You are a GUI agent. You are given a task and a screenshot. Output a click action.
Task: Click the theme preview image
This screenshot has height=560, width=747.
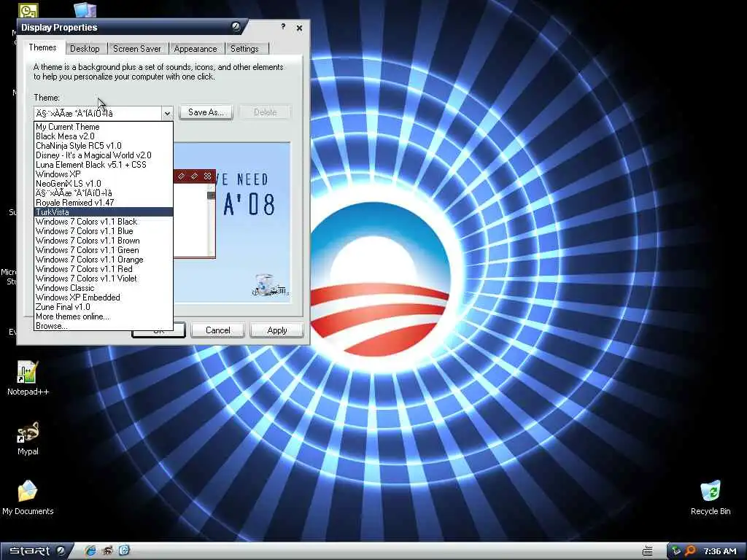click(232, 222)
